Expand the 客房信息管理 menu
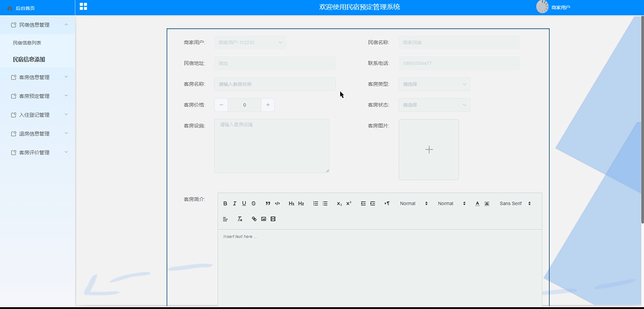 [x=38, y=77]
